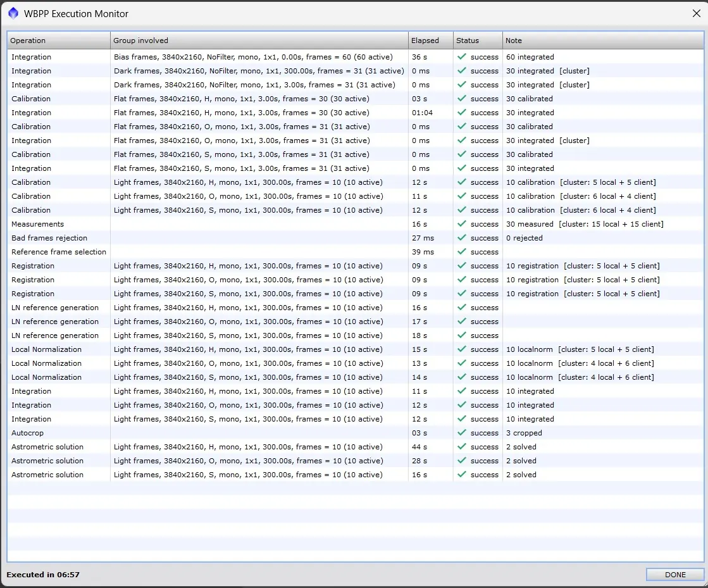
Task: Click checkmark in the 14 s elapsed row
Action: 461,377
